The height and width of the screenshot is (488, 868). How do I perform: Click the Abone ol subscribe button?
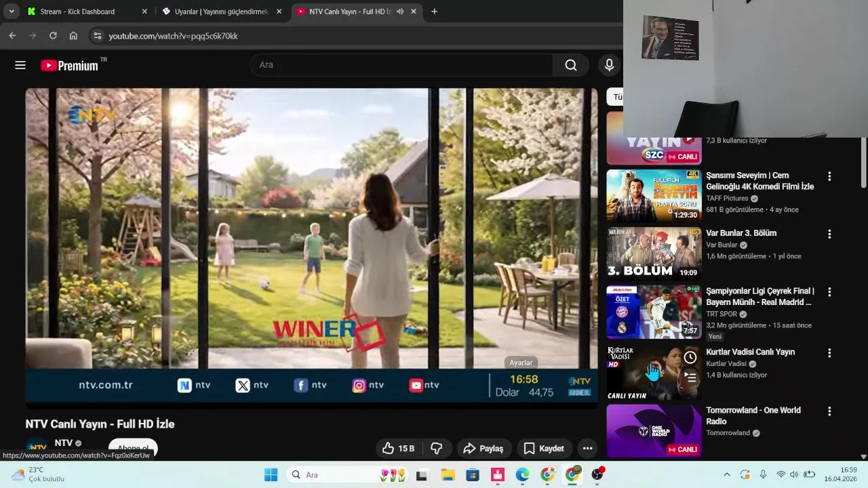pos(133,448)
